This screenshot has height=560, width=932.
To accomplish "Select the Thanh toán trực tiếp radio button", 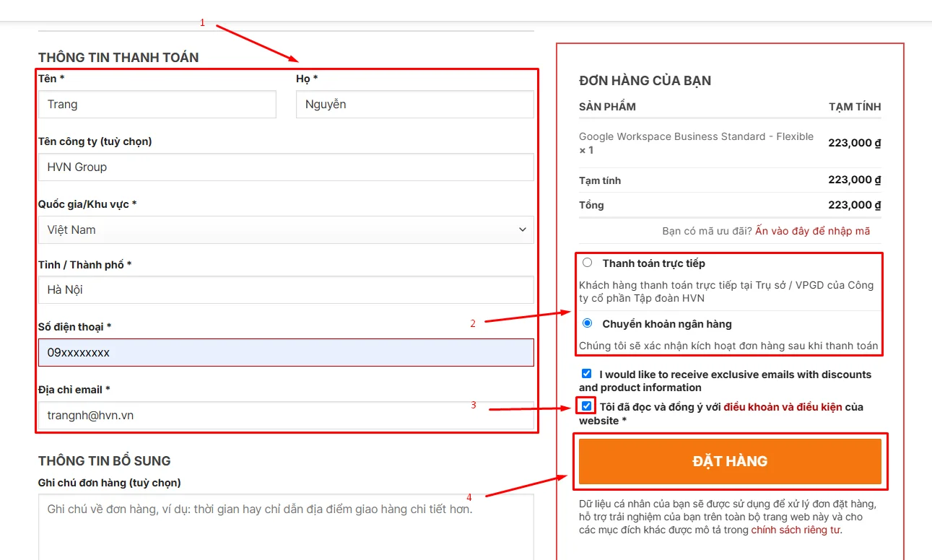I will [x=587, y=263].
